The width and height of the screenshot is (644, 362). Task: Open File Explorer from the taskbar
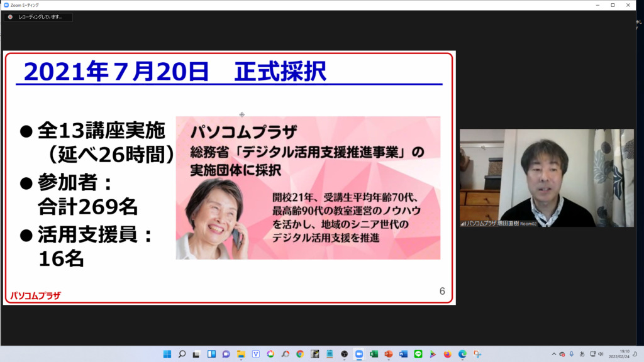[x=241, y=354]
